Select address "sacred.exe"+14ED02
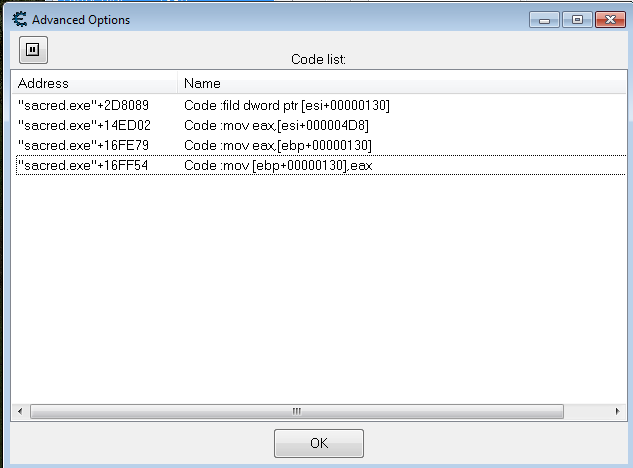The width and height of the screenshot is (633, 468). pos(84,126)
